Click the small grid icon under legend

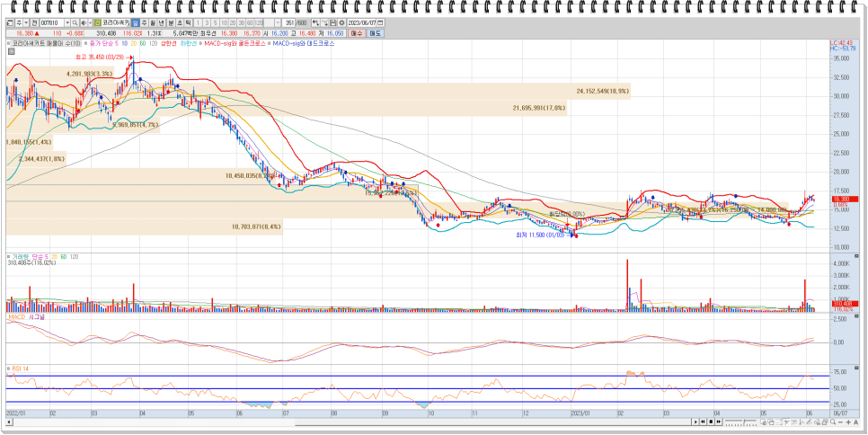(x=11, y=51)
